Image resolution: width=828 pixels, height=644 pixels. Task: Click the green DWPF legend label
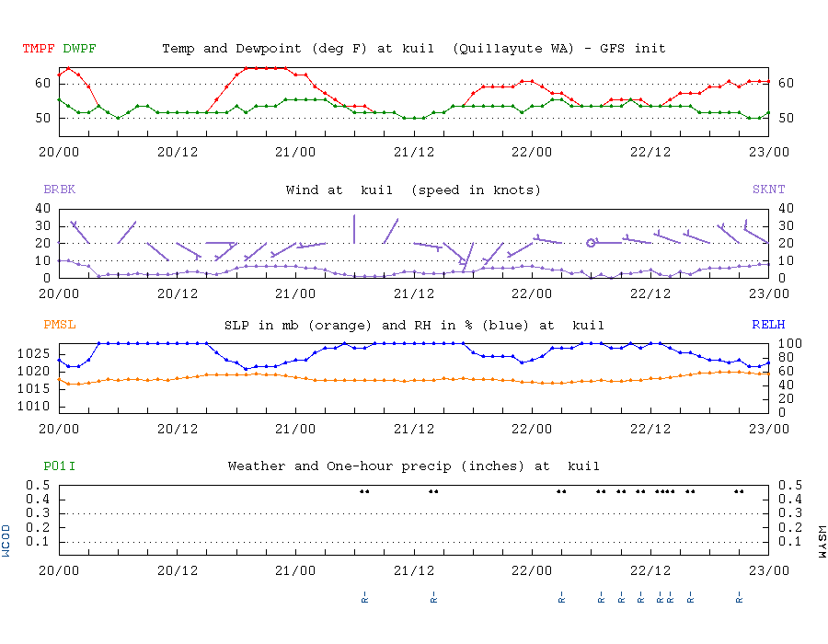79,49
